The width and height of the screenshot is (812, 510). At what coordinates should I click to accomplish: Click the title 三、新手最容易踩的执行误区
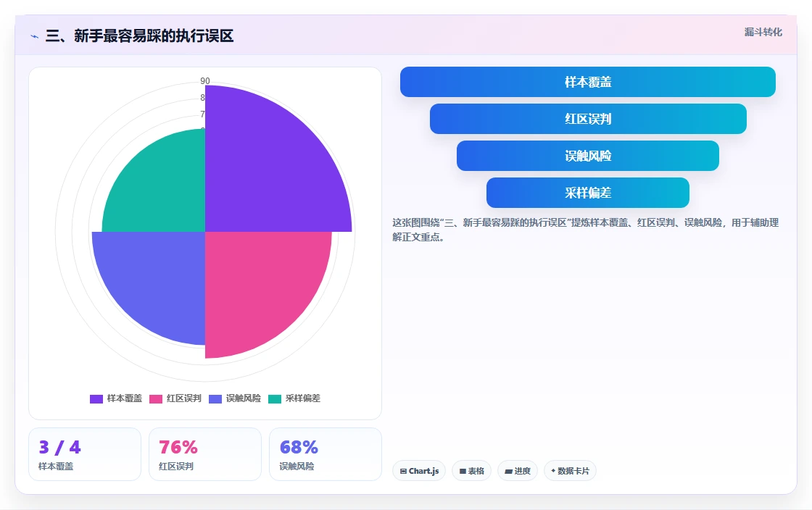pyautogui.click(x=140, y=36)
